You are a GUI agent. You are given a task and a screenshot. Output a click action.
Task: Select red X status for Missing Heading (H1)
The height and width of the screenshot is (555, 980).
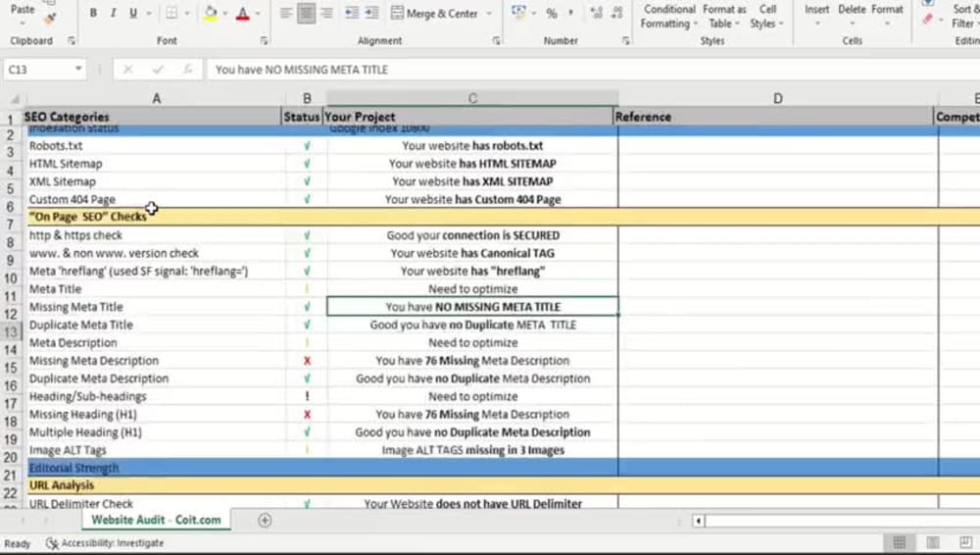[x=307, y=414]
